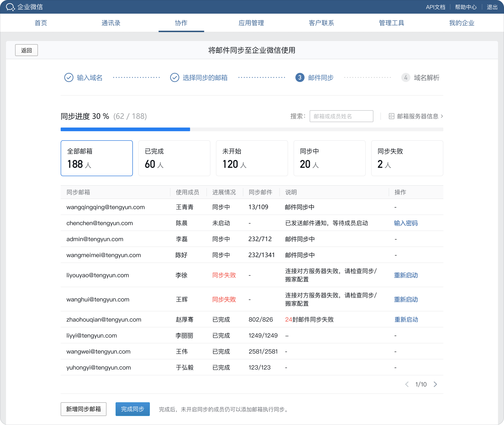Switch to 应用管理 tab

click(251, 23)
